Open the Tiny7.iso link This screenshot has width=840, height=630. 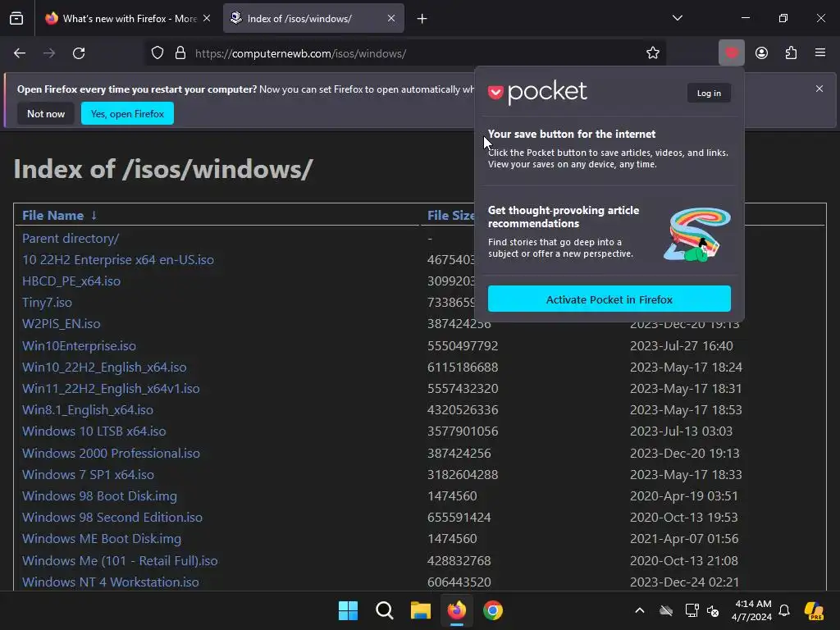47,303
